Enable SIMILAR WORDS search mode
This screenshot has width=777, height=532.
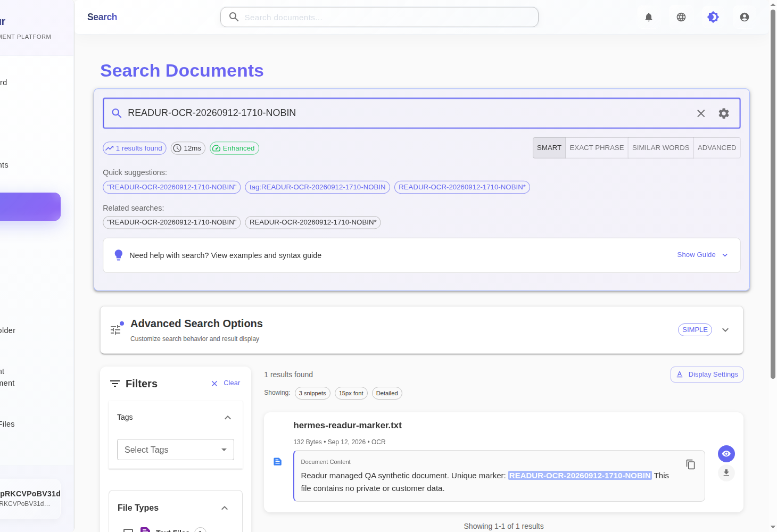pyautogui.click(x=660, y=148)
